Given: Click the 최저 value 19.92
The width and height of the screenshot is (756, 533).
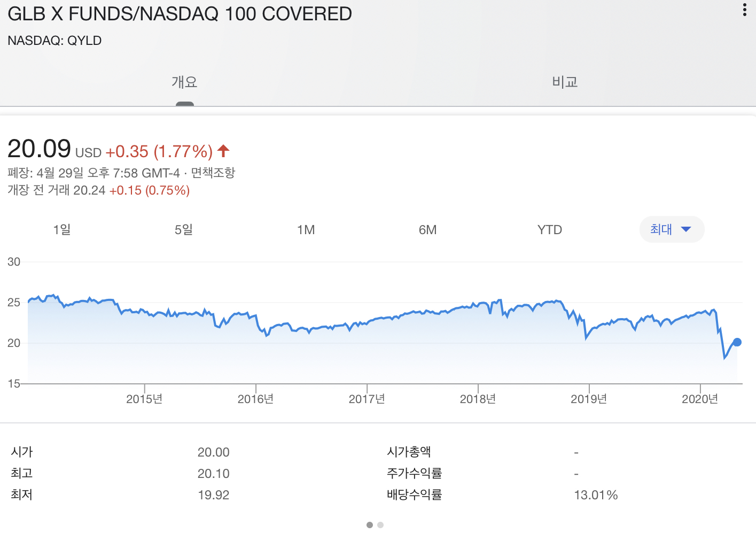Looking at the screenshot, I should point(214,495).
